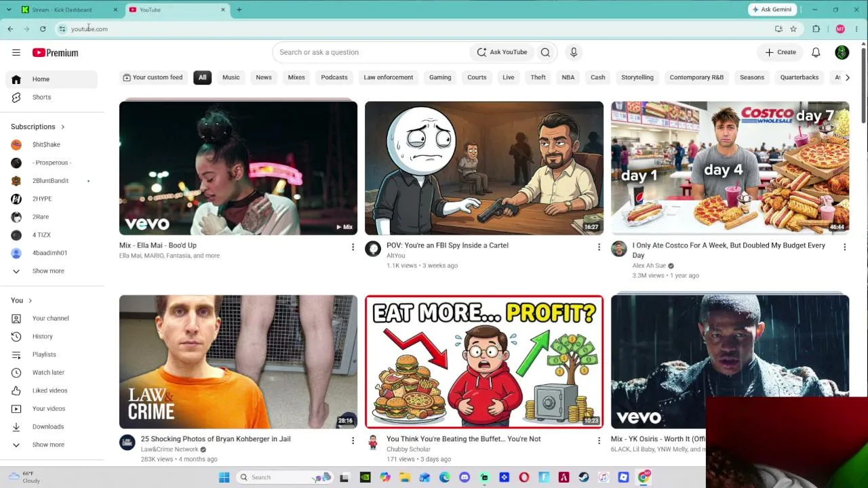Image resolution: width=868 pixels, height=488 pixels.
Task: Click the magnifier search button
Action: (x=545, y=52)
